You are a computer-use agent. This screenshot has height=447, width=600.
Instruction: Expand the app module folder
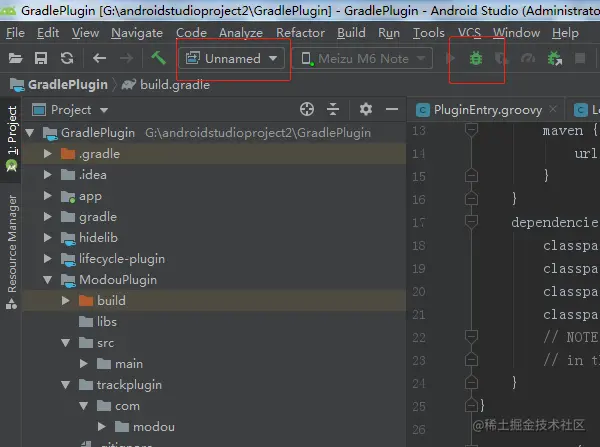47,196
